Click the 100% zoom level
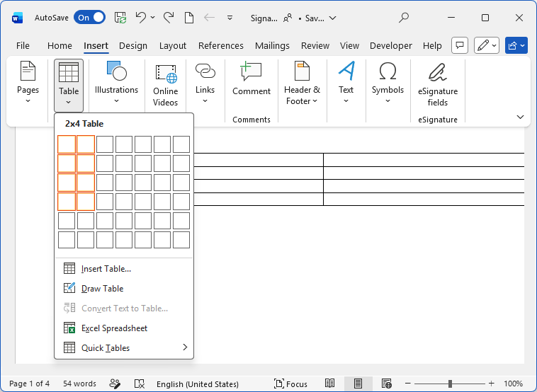The image size is (537, 392). 513,384
